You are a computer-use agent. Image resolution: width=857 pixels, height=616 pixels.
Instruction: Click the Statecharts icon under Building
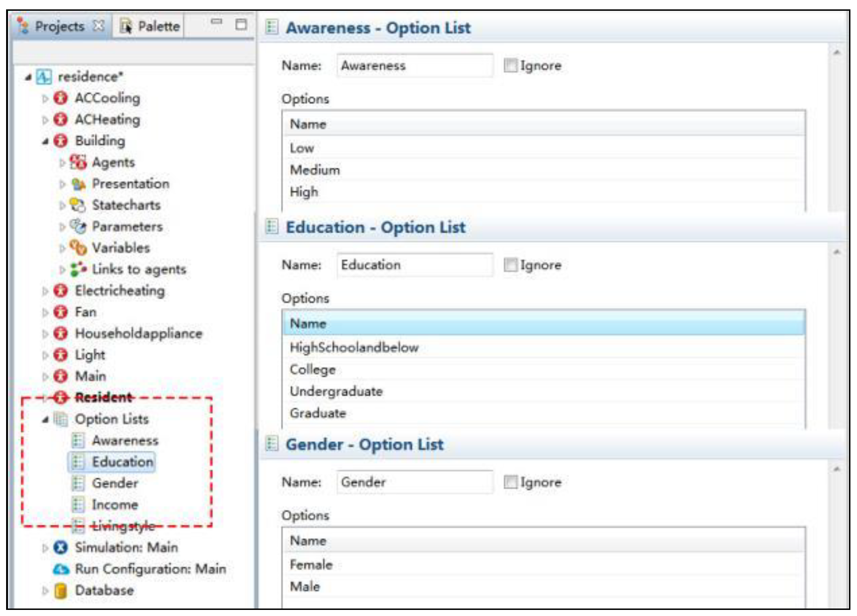point(78,205)
